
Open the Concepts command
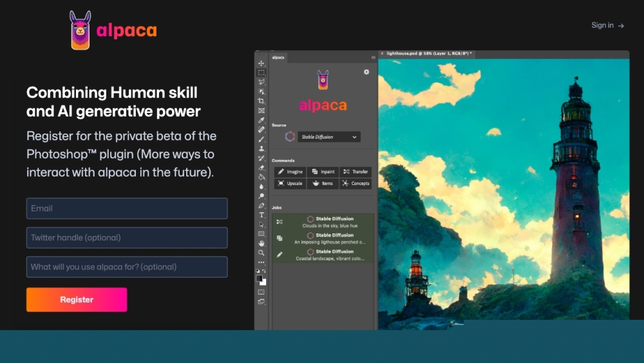355,183
